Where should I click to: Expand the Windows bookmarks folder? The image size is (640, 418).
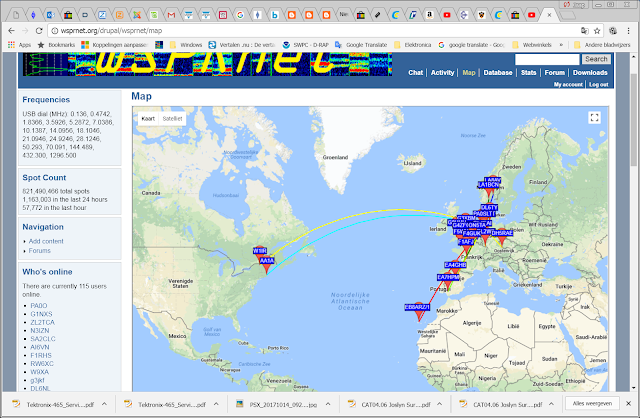(x=186, y=44)
